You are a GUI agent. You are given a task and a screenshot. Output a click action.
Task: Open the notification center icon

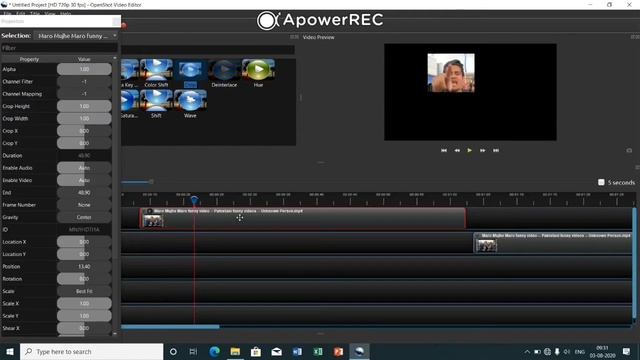[x=627, y=351]
